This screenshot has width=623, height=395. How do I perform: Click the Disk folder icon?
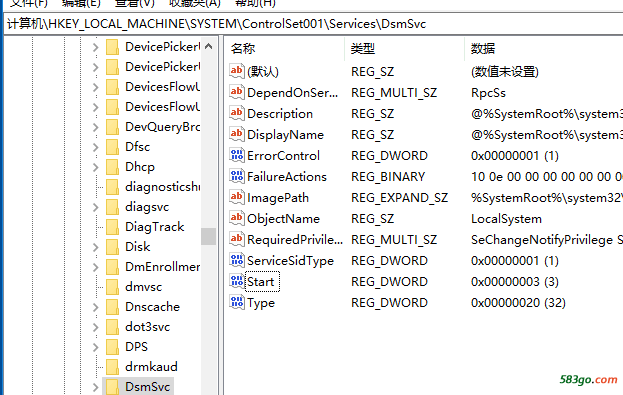pyautogui.click(x=112, y=247)
